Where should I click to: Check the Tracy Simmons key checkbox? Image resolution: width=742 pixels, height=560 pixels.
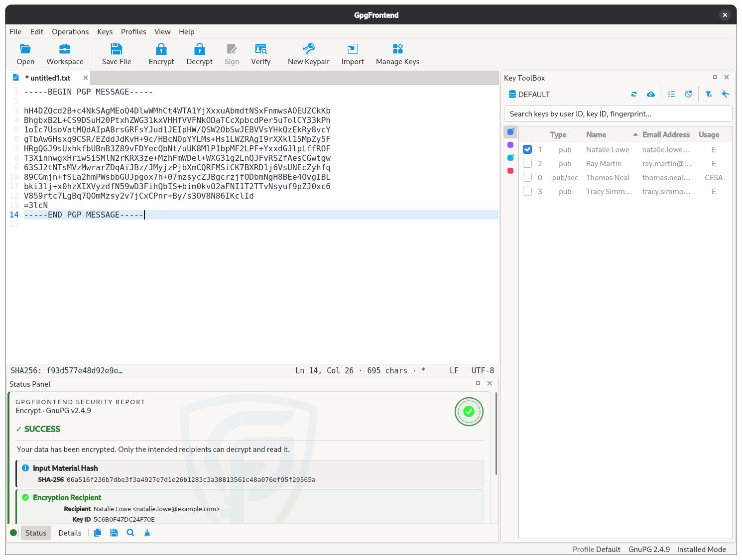[x=527, y=191]
